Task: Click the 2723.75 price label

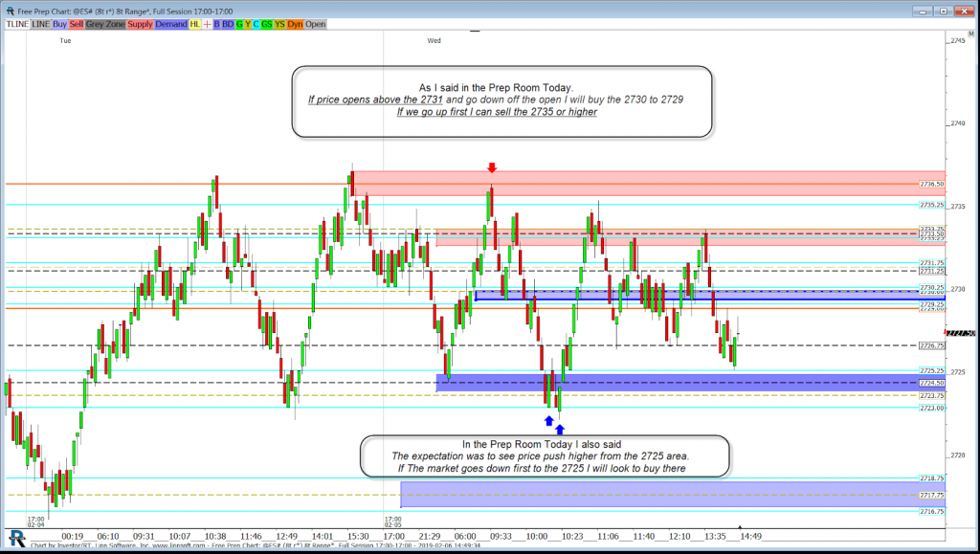Action: pyautogui.click(x=932, y=395)
